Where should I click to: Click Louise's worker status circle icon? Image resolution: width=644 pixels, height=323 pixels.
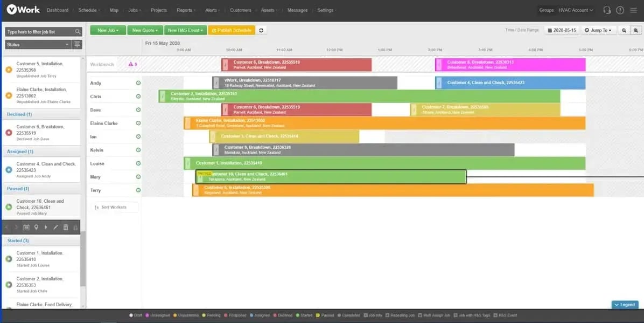click(x=138, y=163)
